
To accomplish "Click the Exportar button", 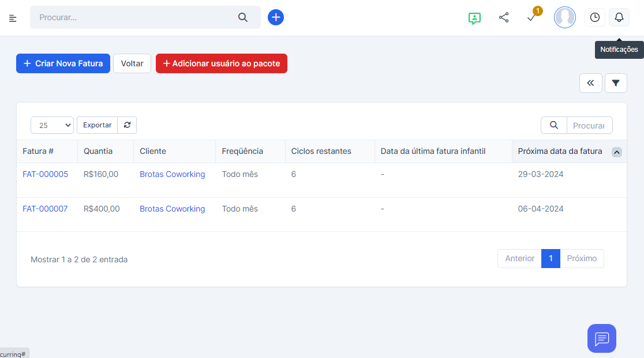I will [x=97, y=125].
